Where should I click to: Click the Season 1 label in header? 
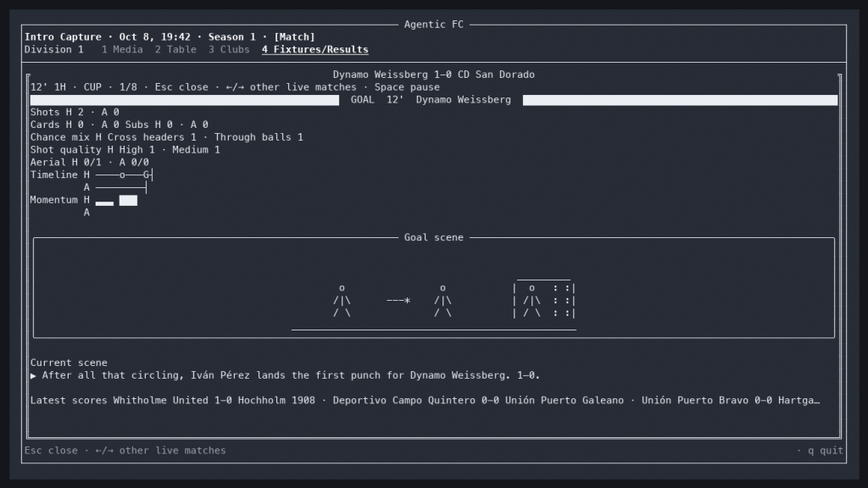point(232,36)
